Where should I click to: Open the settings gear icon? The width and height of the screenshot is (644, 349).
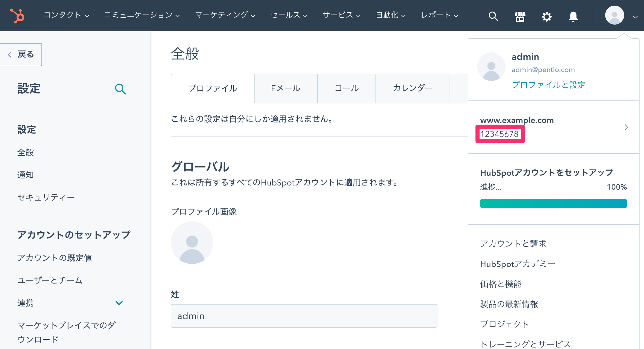tap(546, 16)
